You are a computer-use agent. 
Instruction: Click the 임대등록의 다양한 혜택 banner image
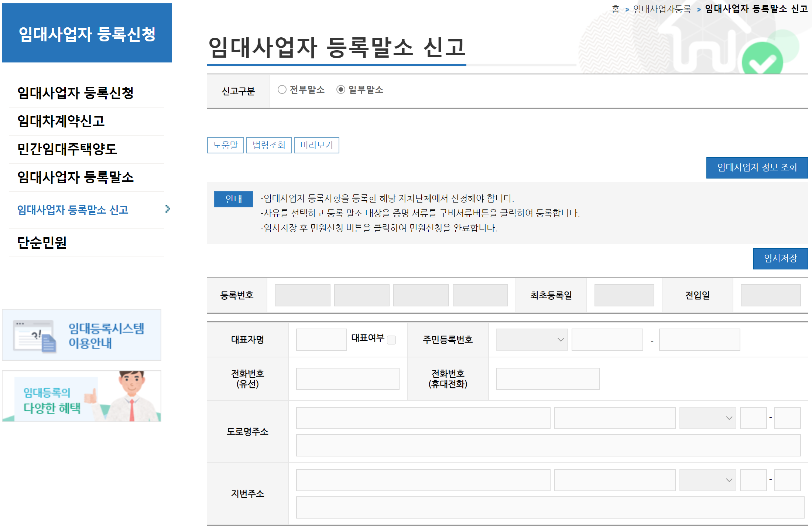(x=82, y=397)
